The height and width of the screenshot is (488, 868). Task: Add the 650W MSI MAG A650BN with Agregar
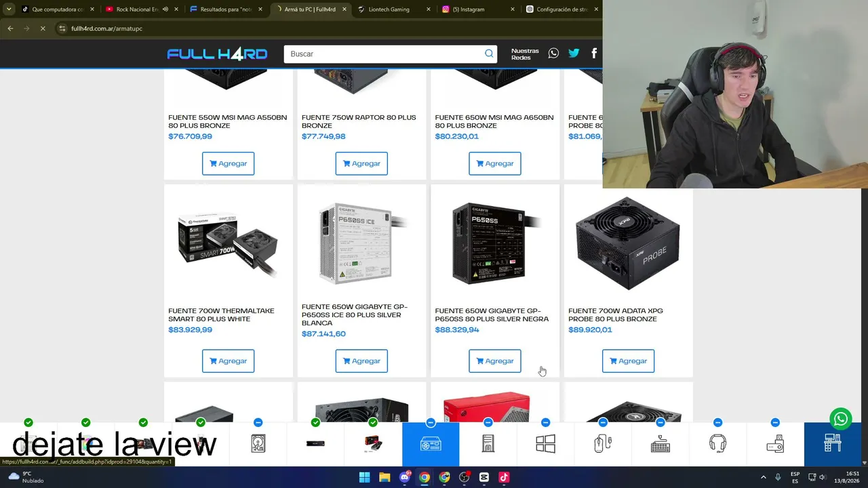click(495, 163)
